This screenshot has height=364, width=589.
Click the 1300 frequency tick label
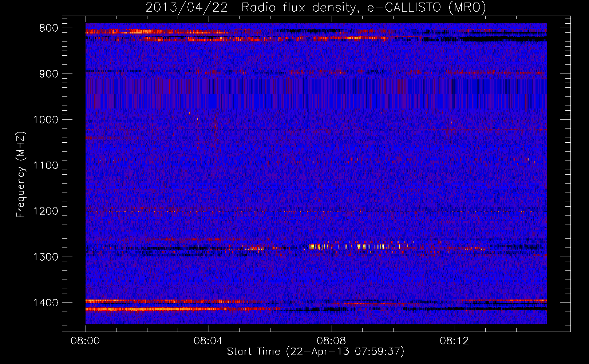click(46, 257)
